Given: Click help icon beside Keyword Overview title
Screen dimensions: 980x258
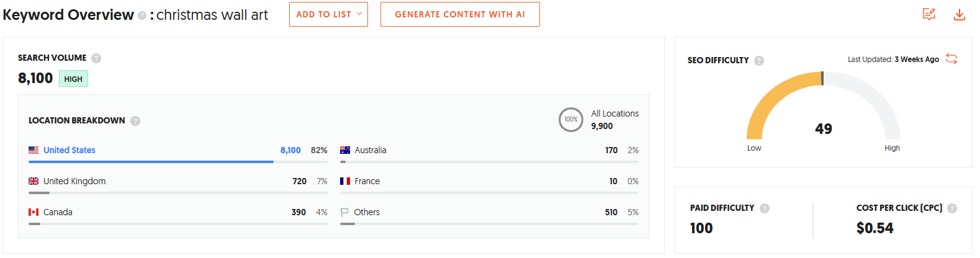Looking at the screenshot, I should point(142,16).
